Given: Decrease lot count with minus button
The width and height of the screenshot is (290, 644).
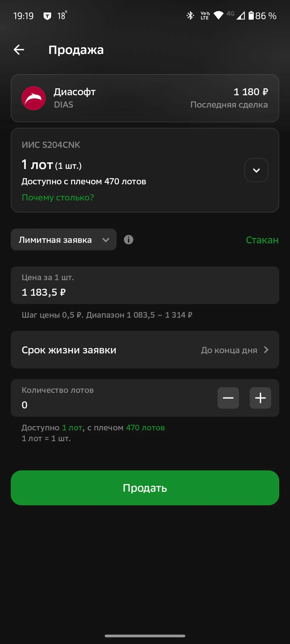Looking at the screenshot, I should coord(228,398).
